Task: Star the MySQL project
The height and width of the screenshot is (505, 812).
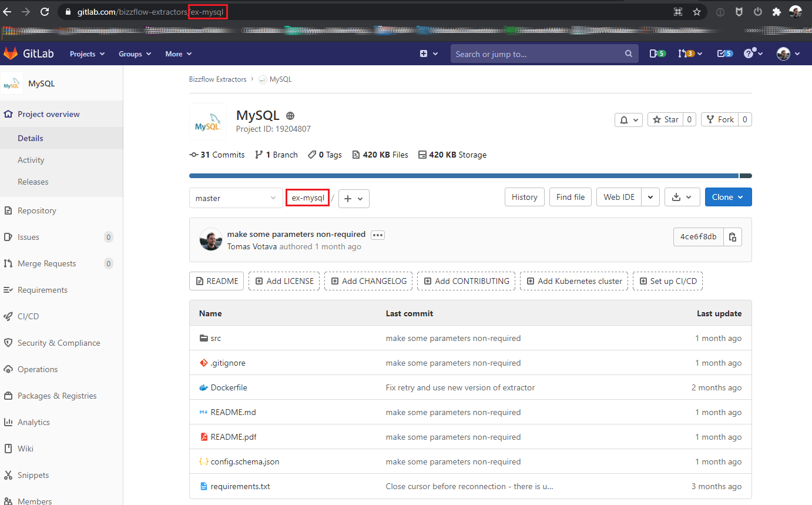Action: (665, 119)
